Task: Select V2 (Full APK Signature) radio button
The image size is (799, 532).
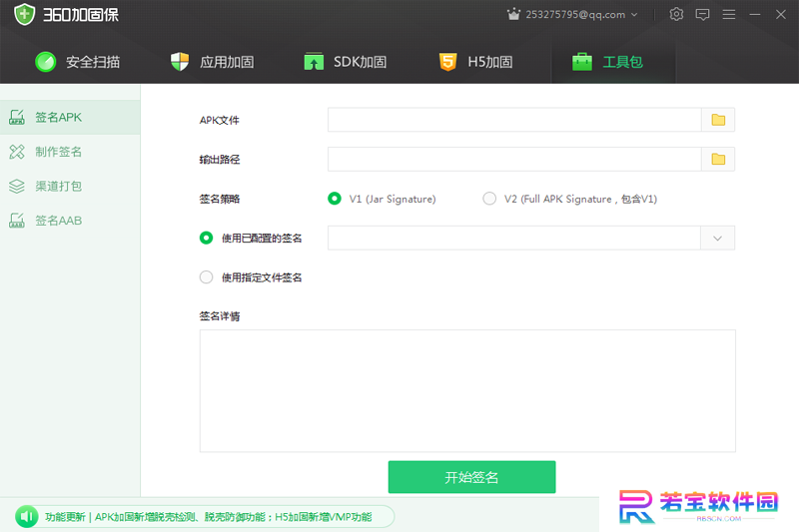Action: [x=489, y=199]
